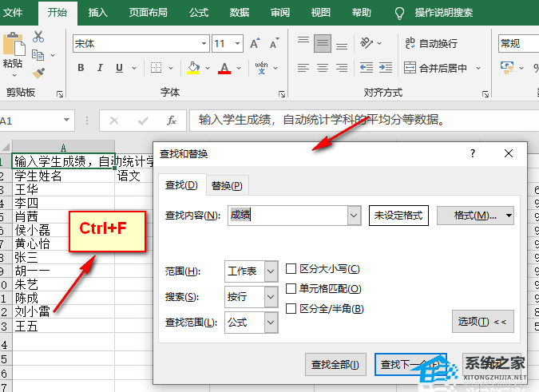Apply the yellow fill color bucket

click(x=193, y=68)
